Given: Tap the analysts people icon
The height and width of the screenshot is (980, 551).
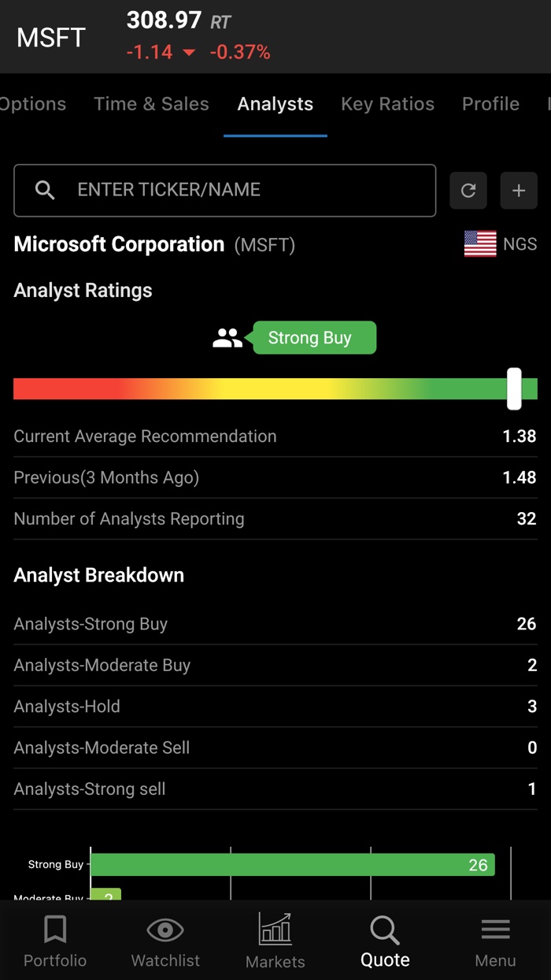Looking at the screenshot, I should [227, 338].
